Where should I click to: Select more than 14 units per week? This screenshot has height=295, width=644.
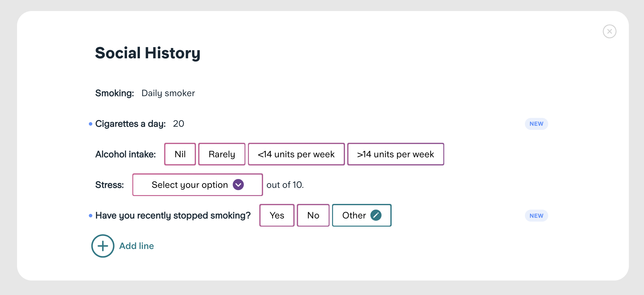(395, 154)
